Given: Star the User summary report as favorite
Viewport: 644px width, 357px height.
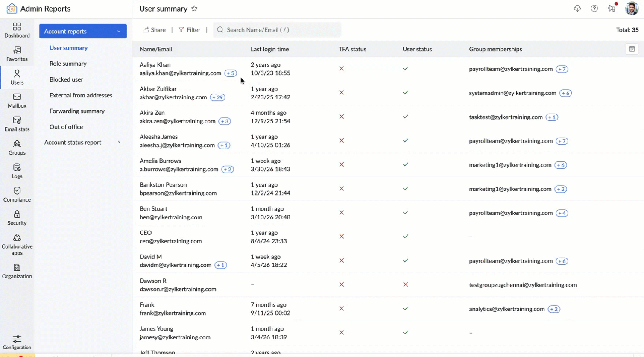Looking at the screenshot, I should (194, 9).
